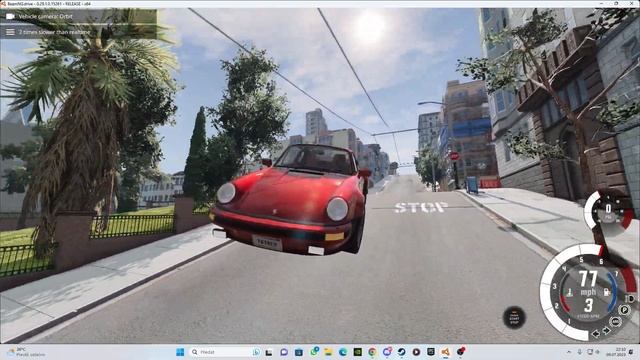Viewport: 640px width, 360px height.
Task: Launch Microsoft Edge from taskbar
Action: [343, 352]
